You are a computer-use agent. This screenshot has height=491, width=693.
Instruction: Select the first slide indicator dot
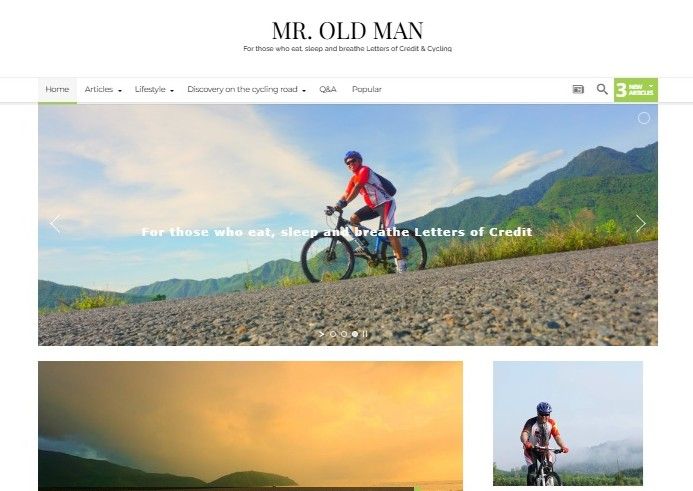click(x=333, y=334)
